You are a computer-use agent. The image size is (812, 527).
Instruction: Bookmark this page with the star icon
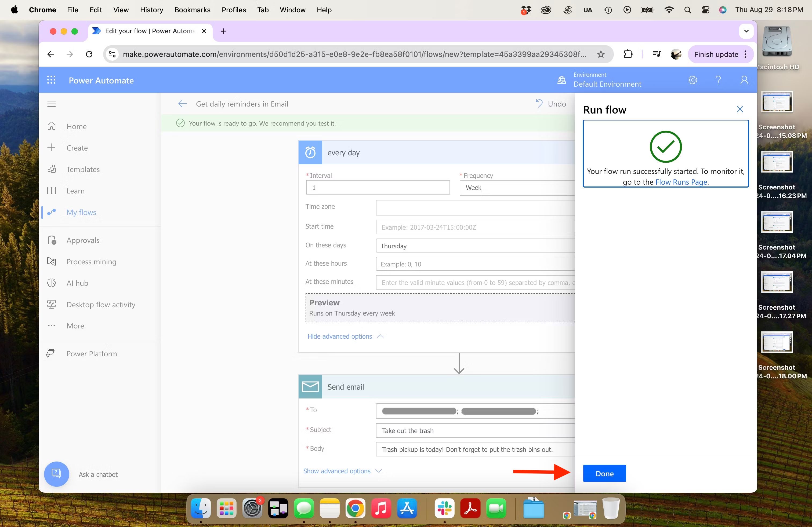click(601, 54)
